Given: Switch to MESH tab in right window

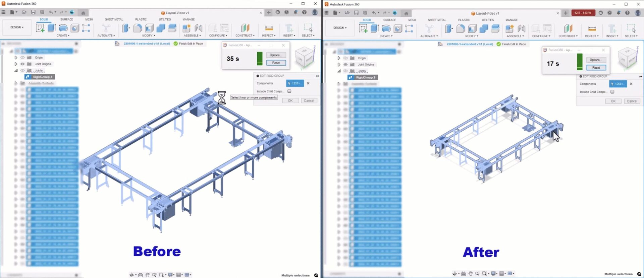Looking at the screenshot, I should click(412, 20).
